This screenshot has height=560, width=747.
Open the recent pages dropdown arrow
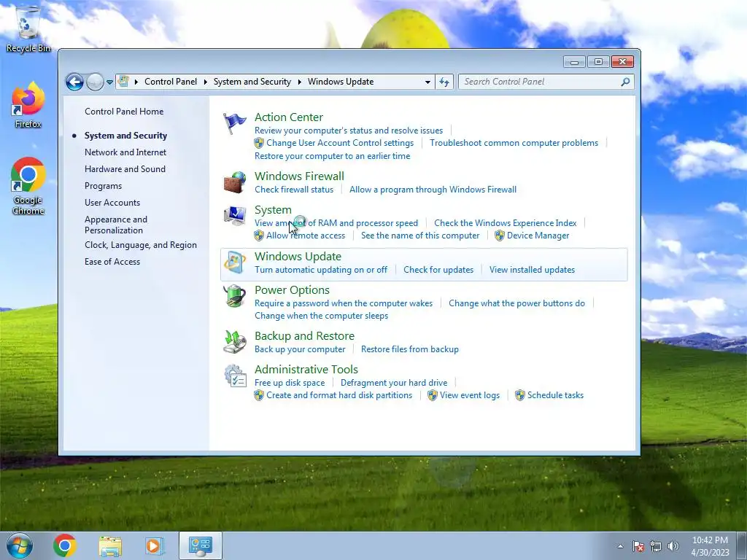[x=109, y=82]
